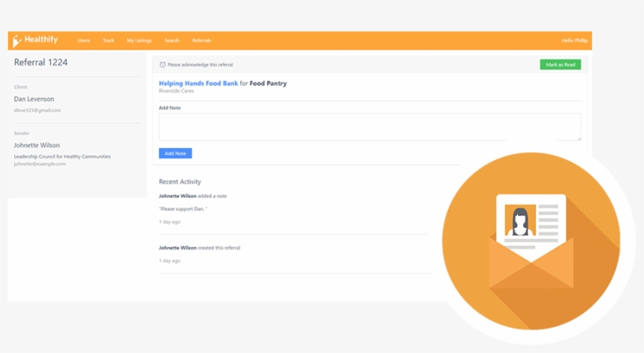Click the large orange envelope referral icon
Screen dimensions: 644x353
coord(531,242)
